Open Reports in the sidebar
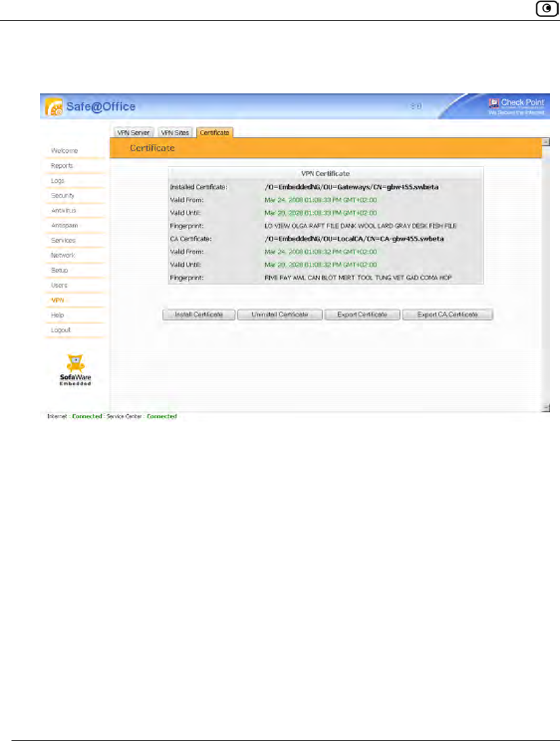 (x=62, y=166)
